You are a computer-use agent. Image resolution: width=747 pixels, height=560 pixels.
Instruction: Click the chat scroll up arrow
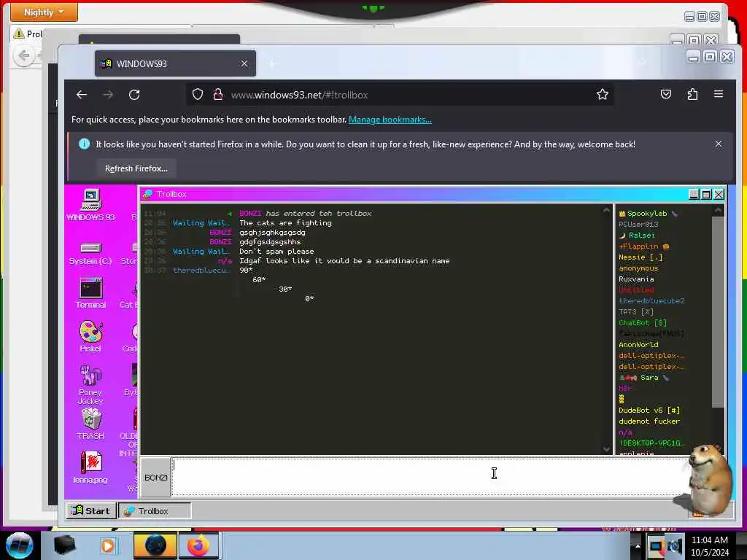pos(606,209)
